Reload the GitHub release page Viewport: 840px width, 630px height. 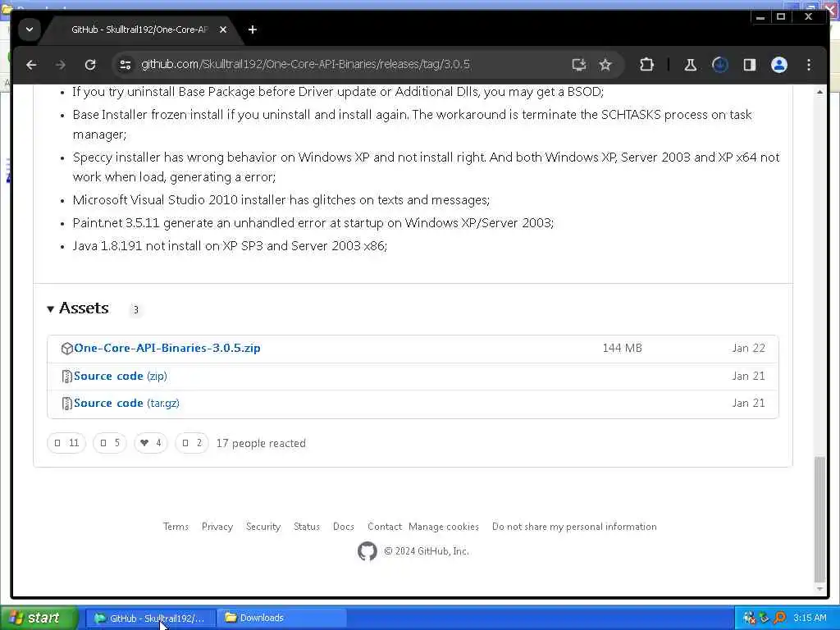90,65
